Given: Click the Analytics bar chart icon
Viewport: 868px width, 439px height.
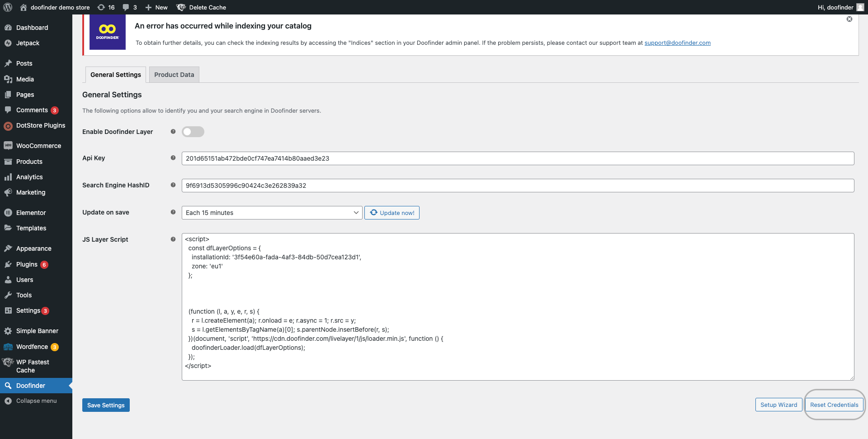Looking at the screenshot, I should pos(8,177).
